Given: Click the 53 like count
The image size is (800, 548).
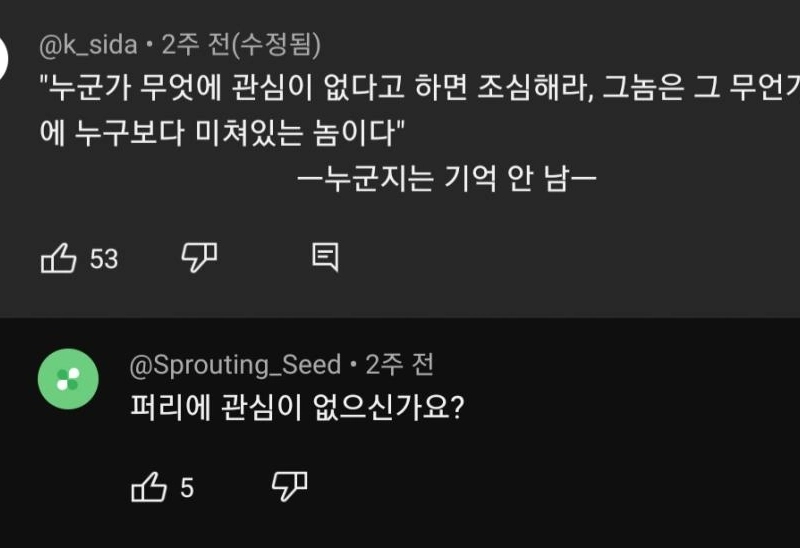Looking at the screenshot, I should pyautogui.click(x=104, y=260).
